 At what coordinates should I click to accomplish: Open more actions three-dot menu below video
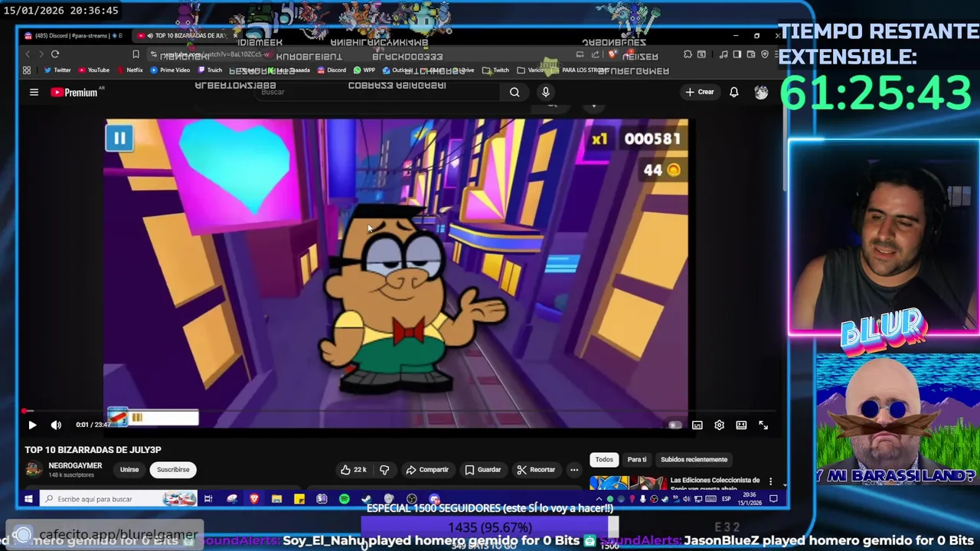(x=573, y=470)
